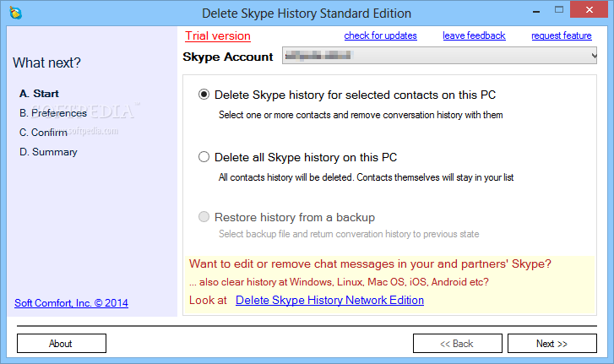Viewport: 614px width, 364px height.
Task: Maximize the application window
Action: 559,10
